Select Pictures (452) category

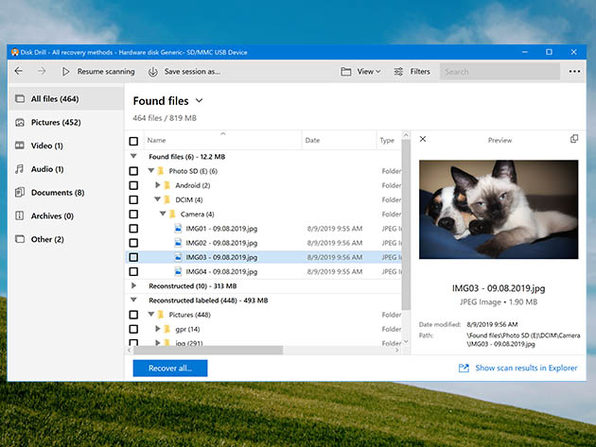pyautogui.click(x=66, y=122)
